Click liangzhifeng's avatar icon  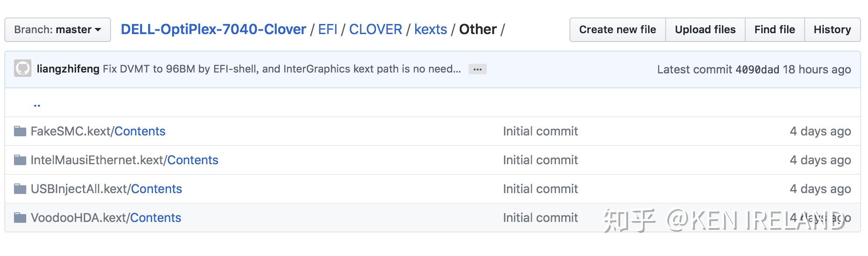(23, 69)
